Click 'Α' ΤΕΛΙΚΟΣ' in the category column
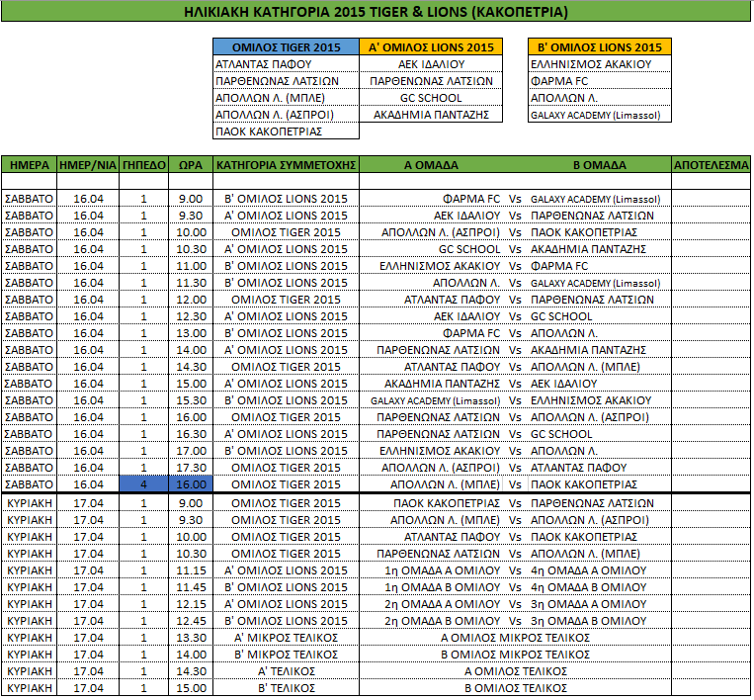 (287, 671)
